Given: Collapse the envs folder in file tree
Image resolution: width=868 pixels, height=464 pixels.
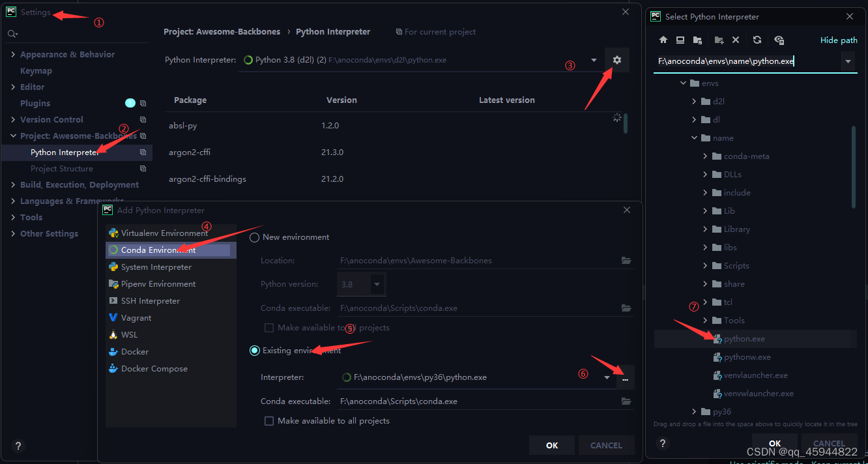Looking at the screenshot, I should click(684, 83).
